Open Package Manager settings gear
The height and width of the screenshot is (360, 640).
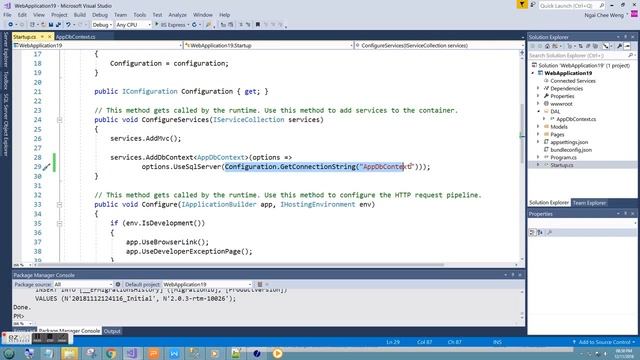pyautogui.click(x=118, y=284)
